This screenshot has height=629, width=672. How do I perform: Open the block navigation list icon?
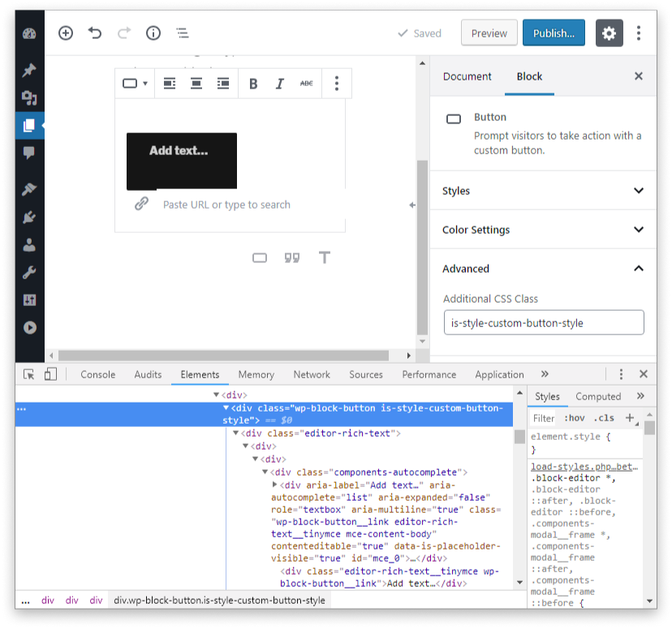[183, 33]
